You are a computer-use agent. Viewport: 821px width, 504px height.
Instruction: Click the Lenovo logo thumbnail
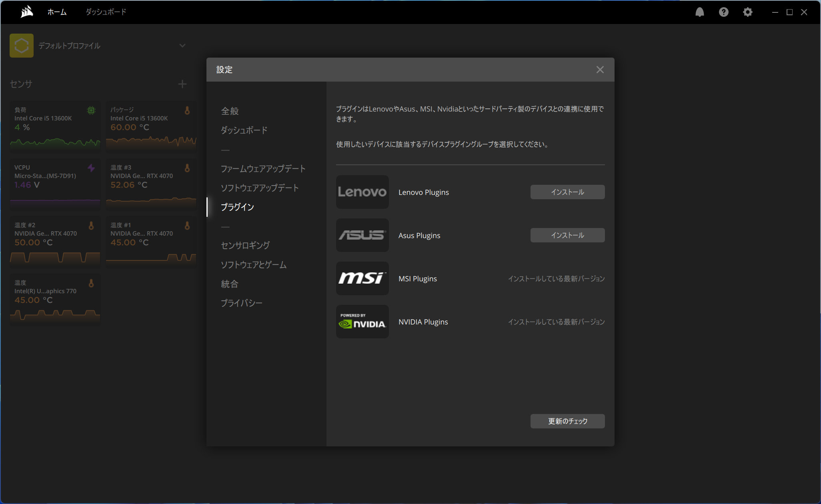point(362,192)
